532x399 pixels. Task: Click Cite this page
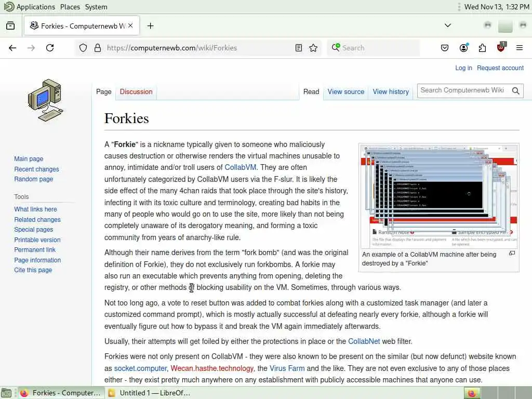(33, 270)
